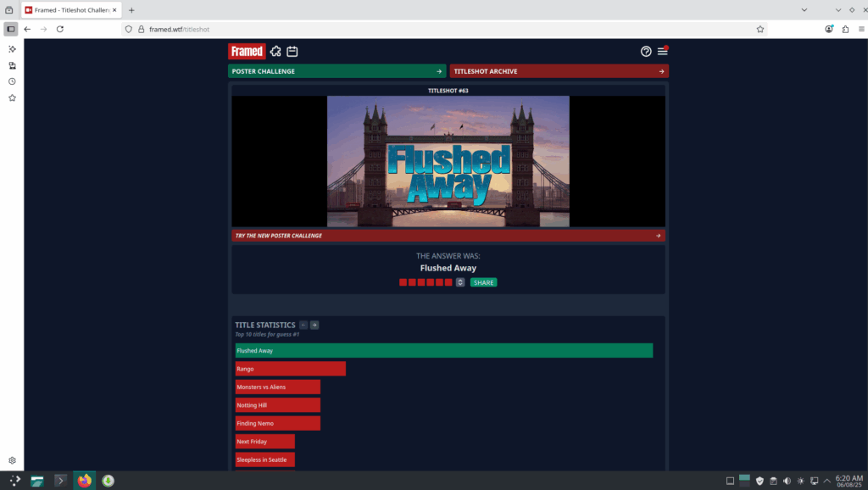The width and height of the screenshot is (868, 490).
Task: Open the puzzle piece games icon
Action: (275, 51)
